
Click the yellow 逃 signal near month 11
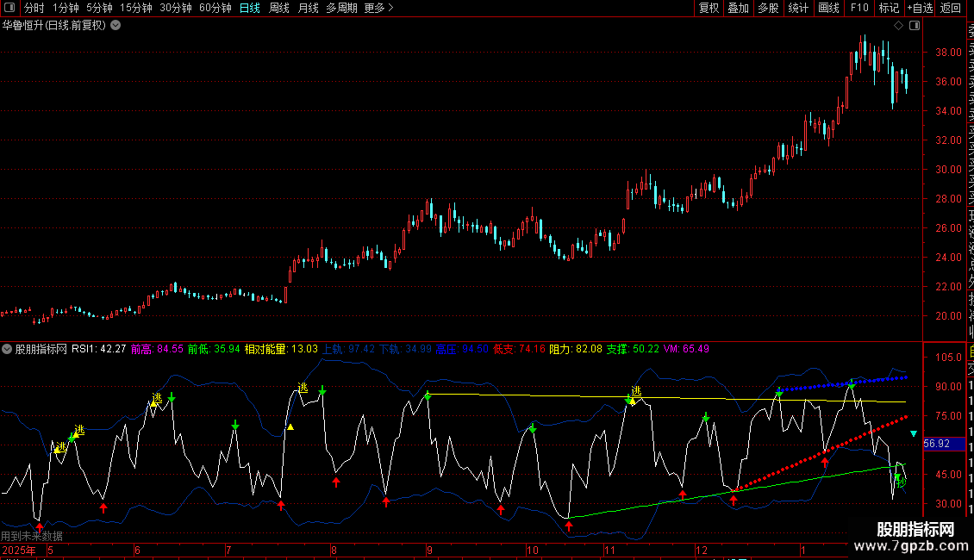(x=636, y=391)
